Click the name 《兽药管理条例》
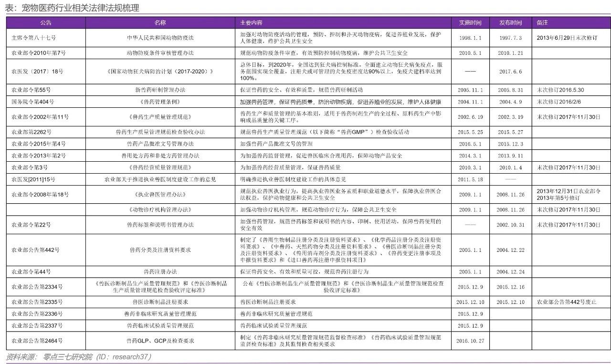This screenshot has width=611, height=364. [x=160, y=102]
